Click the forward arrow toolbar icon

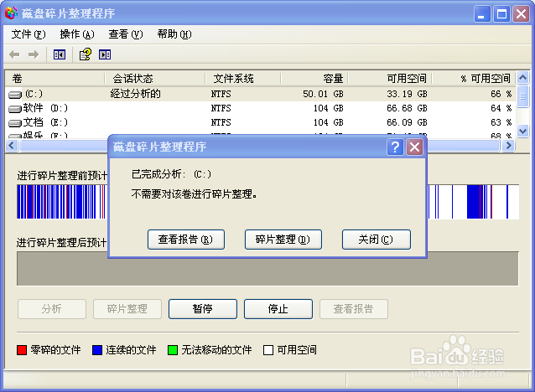(33, 54)
